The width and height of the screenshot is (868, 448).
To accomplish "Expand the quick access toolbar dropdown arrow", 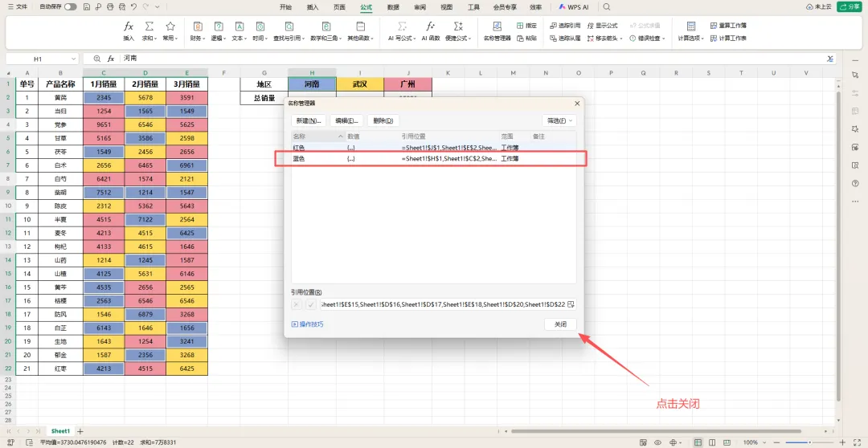I will click(x=158, y=7).
